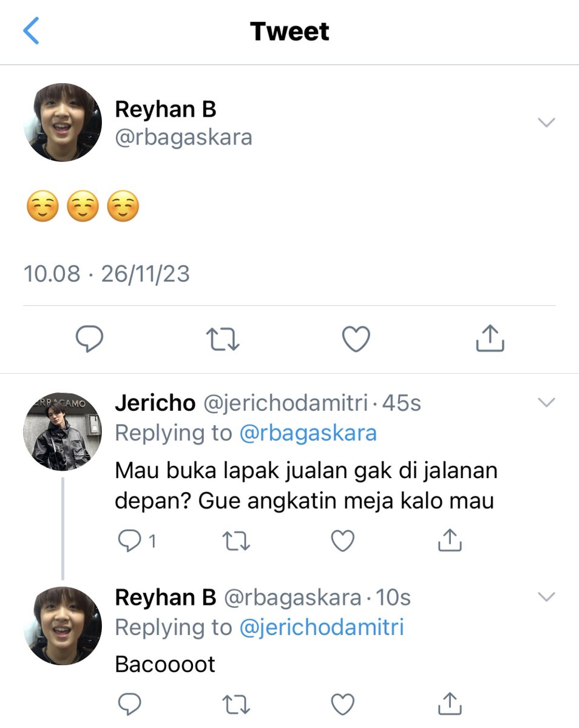Screen dimensions: 579x728
Task: Share Jericho's reply
Action: click(449, 540)
